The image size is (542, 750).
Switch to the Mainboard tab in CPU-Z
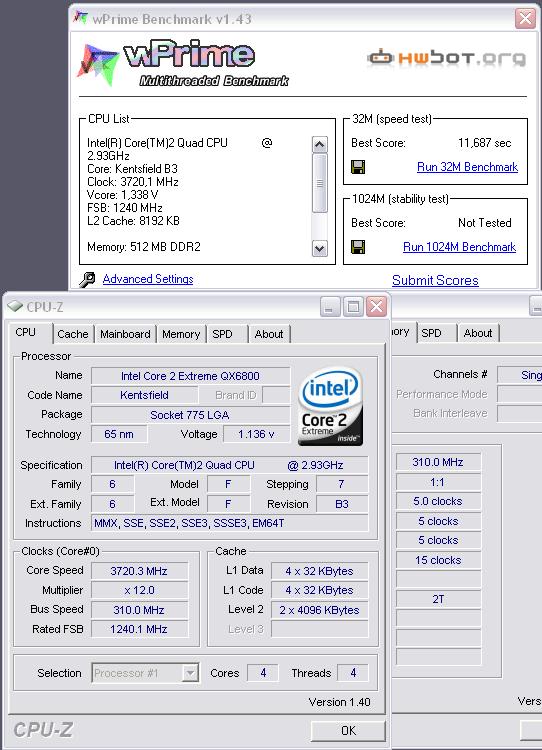[125, 334]
